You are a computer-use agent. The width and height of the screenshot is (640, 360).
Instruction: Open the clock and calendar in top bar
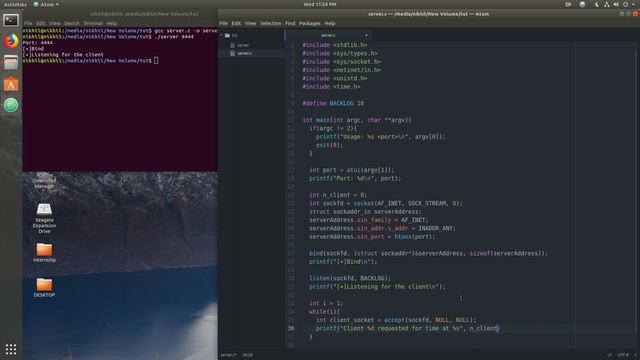pos(320,4)
